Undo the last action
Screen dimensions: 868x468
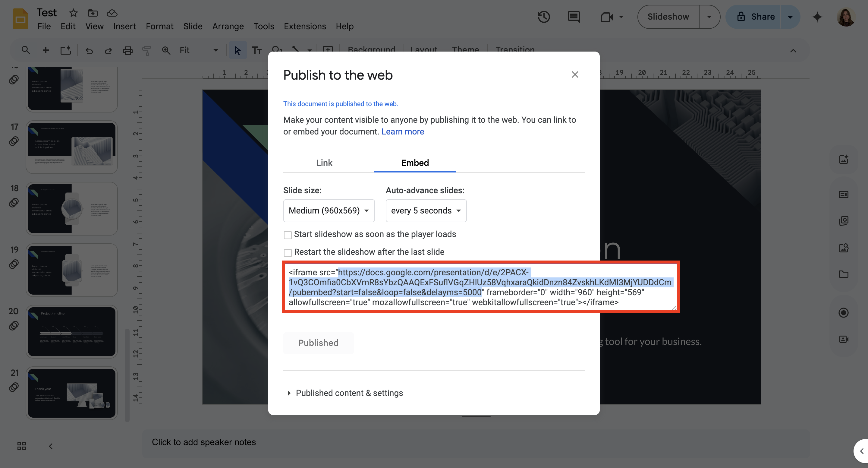(89, 51)
